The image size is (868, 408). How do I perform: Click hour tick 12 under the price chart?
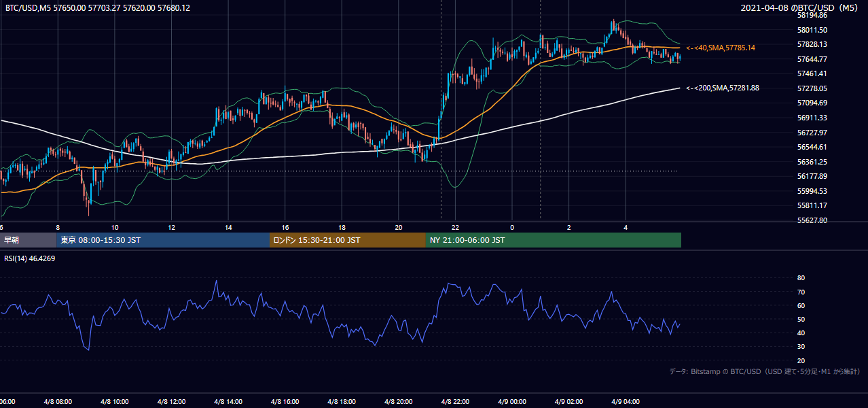click(172, 227)
